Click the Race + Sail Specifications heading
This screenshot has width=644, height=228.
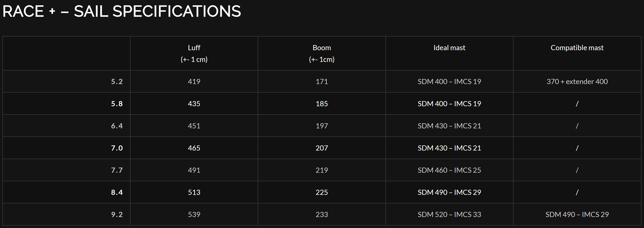click(121, 11)
